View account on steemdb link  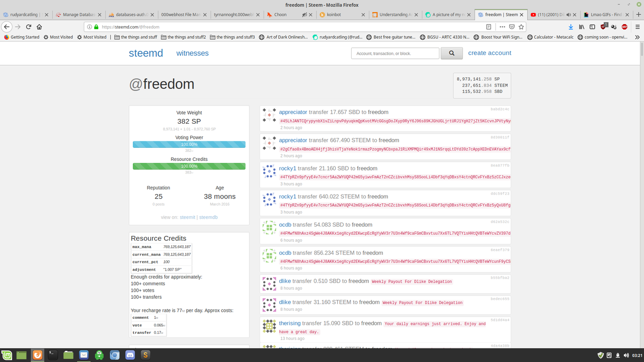[x=208, y=217]
